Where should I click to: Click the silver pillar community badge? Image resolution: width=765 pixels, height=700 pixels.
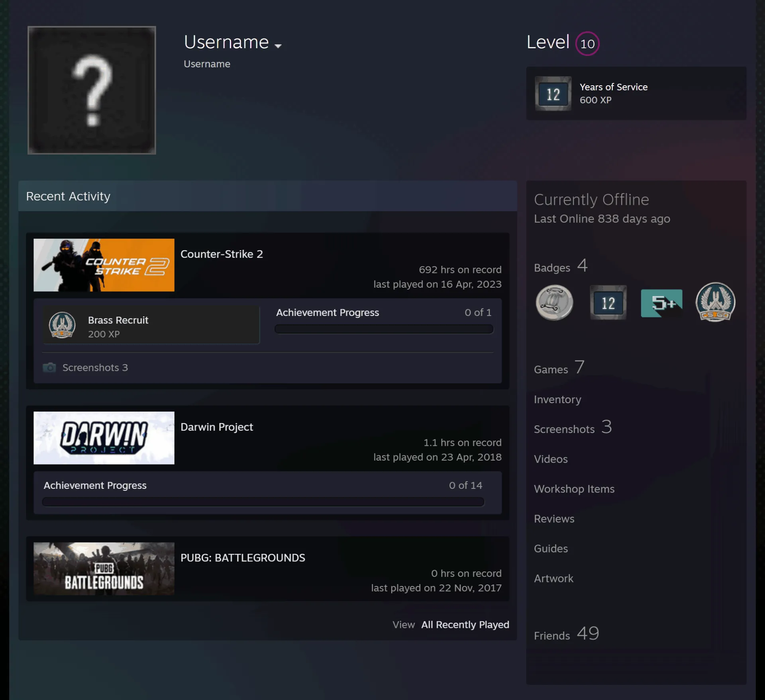pos(554,302)
